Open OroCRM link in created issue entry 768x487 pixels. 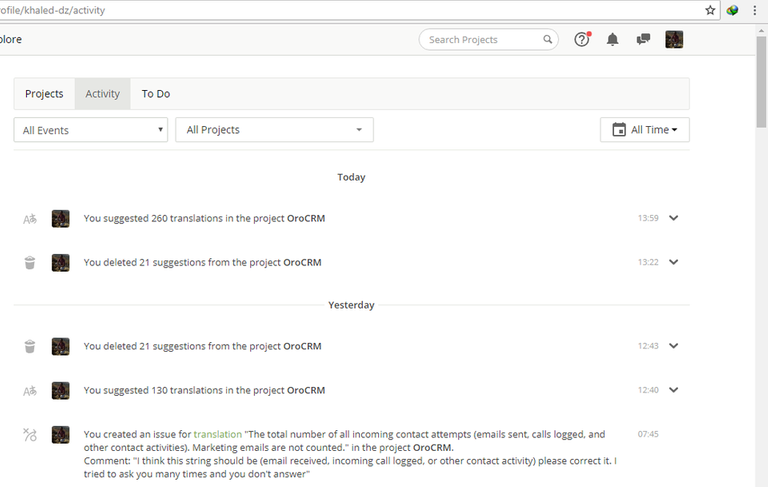click(x=432, y=448)
